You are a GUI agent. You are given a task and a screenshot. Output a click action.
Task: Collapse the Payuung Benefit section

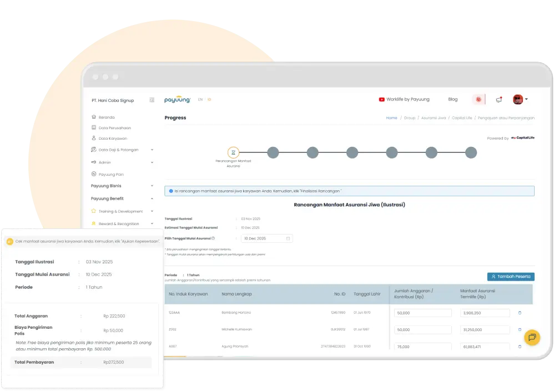(x=152, y=198)
